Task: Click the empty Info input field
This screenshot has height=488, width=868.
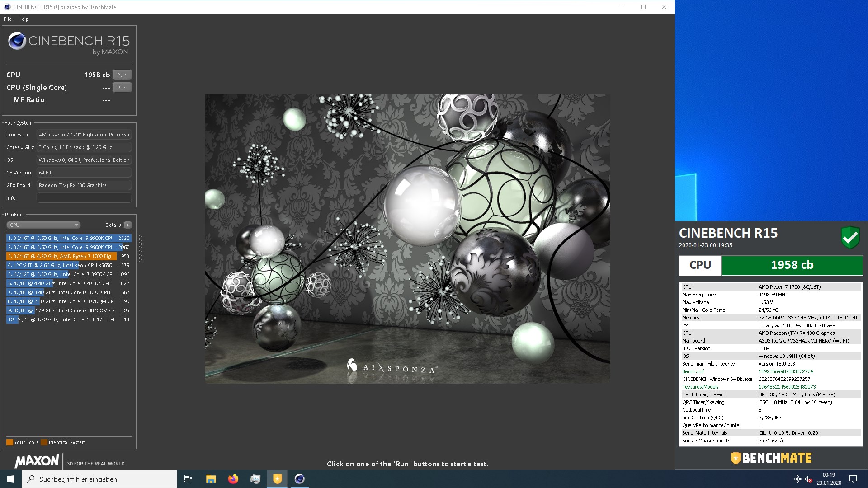Action: point(84,198)
